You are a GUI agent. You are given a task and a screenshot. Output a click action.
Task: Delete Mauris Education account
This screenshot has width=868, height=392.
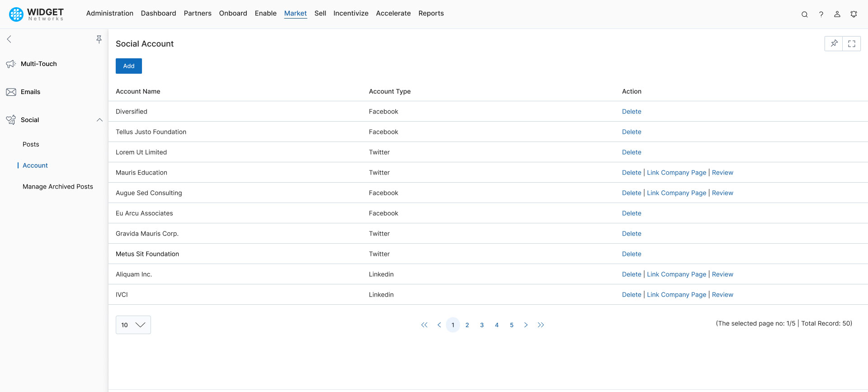click(x=632, y=173)
